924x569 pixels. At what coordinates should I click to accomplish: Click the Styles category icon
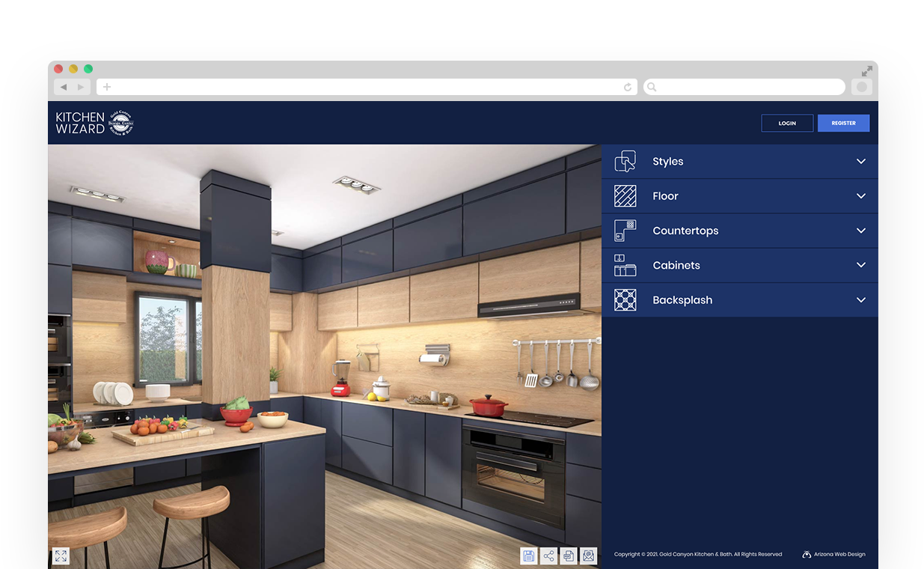coord(625,162)
